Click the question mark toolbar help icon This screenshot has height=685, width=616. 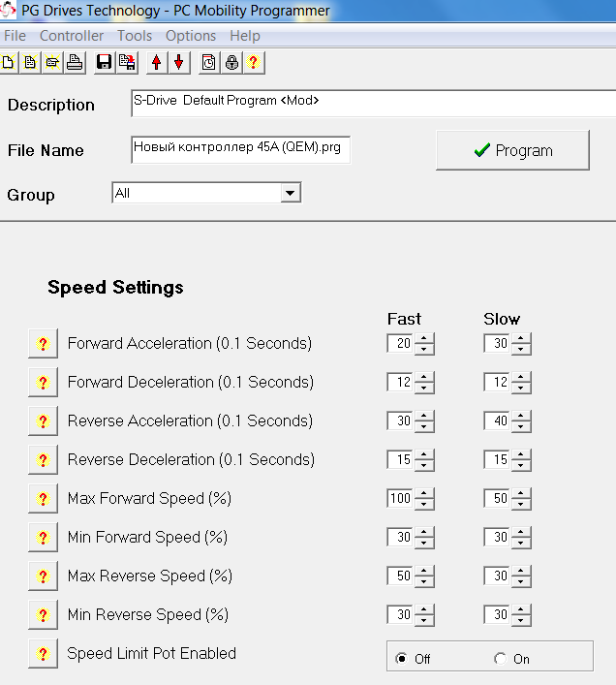tap(254, 63)
